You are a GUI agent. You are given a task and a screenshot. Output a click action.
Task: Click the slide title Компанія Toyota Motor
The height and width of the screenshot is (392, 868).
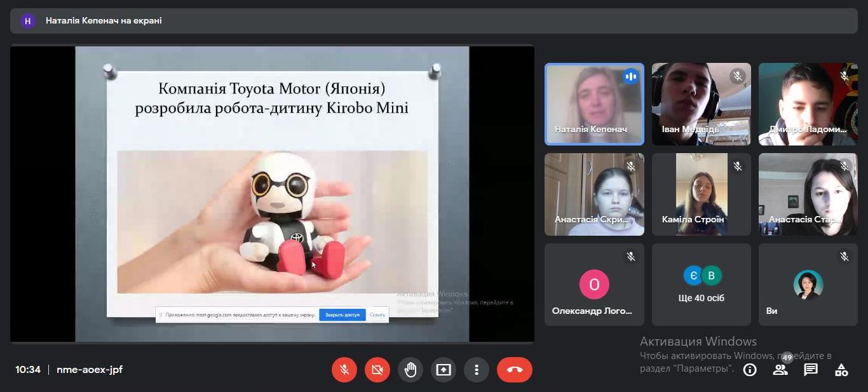pos(272,98)
